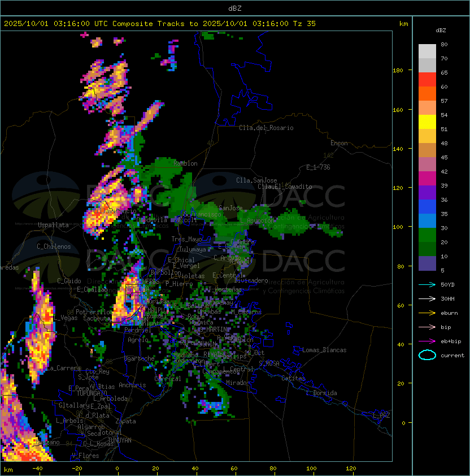Click the 'L_PAZ' place label
Image resolution: width=470 pixels, height=476 pixels.
tap(381, 416)
